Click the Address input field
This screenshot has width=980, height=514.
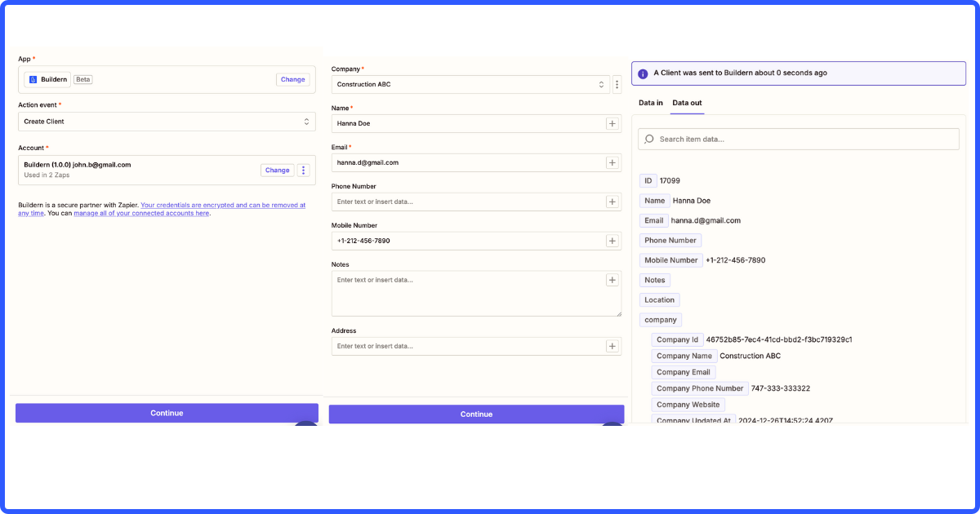(x=477, y=346)
